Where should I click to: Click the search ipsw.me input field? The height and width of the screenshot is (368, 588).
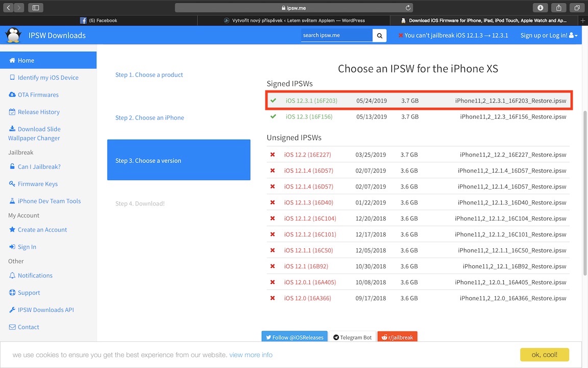(x=337, y=35)
